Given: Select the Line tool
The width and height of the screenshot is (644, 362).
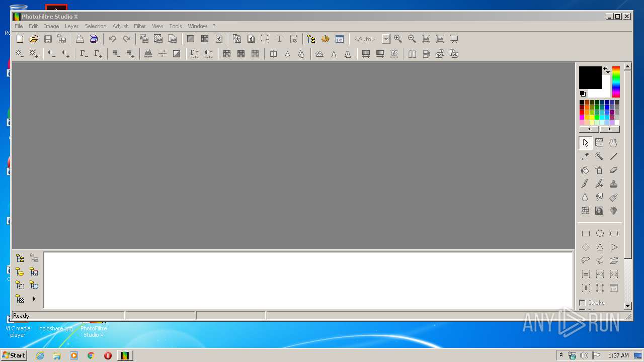Looking at the screenshot, I should tap(613, 156).
